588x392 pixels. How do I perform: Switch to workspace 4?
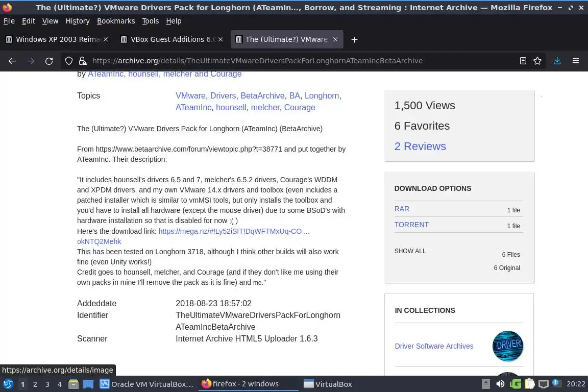point(59,384)
